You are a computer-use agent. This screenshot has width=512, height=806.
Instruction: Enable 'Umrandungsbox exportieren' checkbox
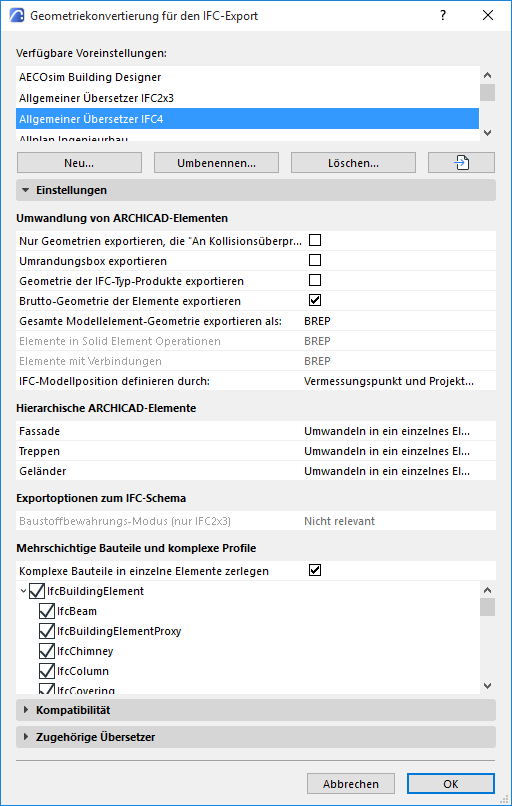click(315, 260)
